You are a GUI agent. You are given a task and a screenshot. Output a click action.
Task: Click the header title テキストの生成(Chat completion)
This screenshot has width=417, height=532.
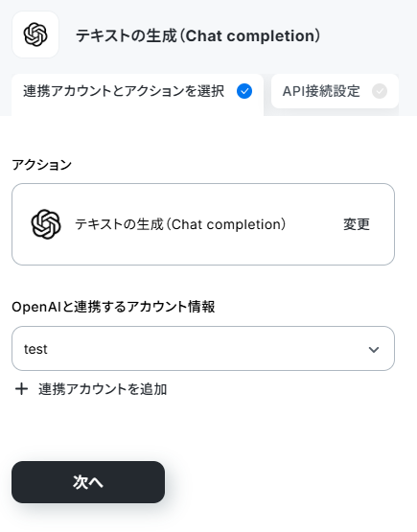tap(197, 35)
